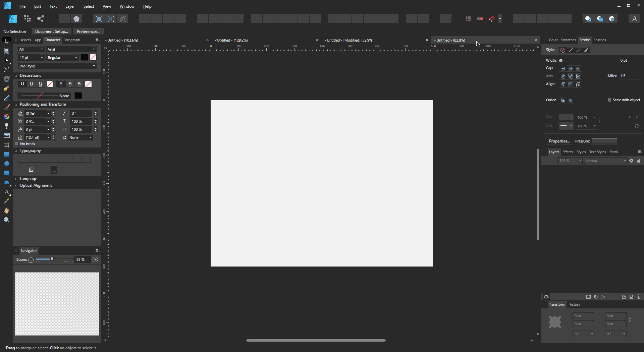Select the Rectangle tool
The image size is (644, 352).
point(7,154)
